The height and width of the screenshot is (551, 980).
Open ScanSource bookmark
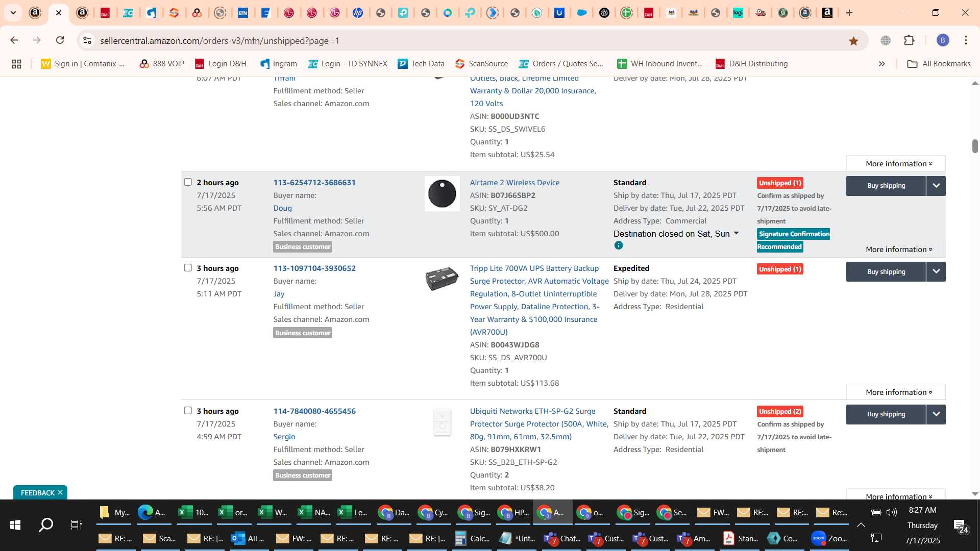click(482, 64)
